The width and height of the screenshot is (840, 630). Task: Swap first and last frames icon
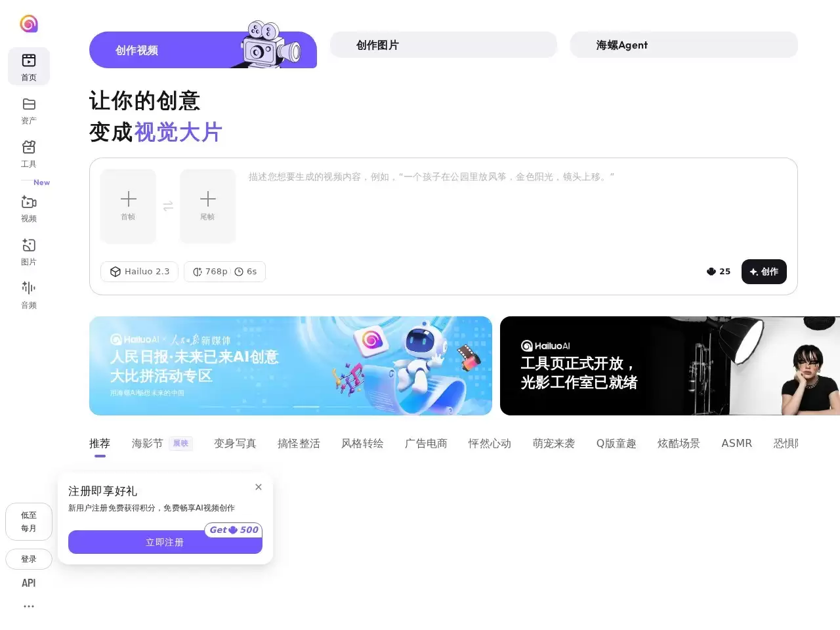(168, 206)
